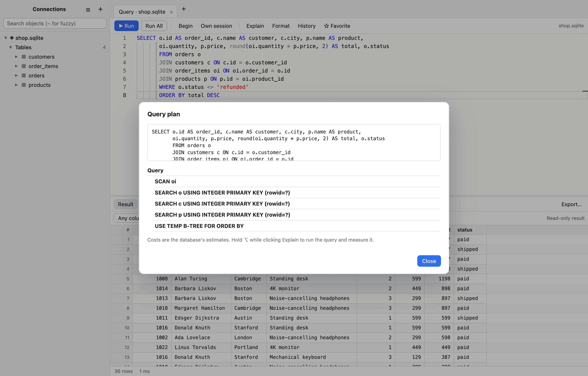Click Format in the toolbar
Screen dimensions: 588x376
281,26
